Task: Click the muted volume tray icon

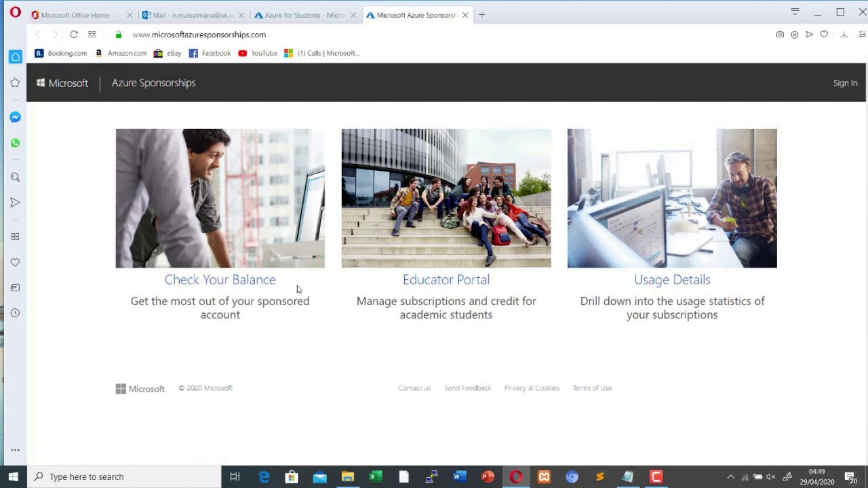Action: coord(771,476)
